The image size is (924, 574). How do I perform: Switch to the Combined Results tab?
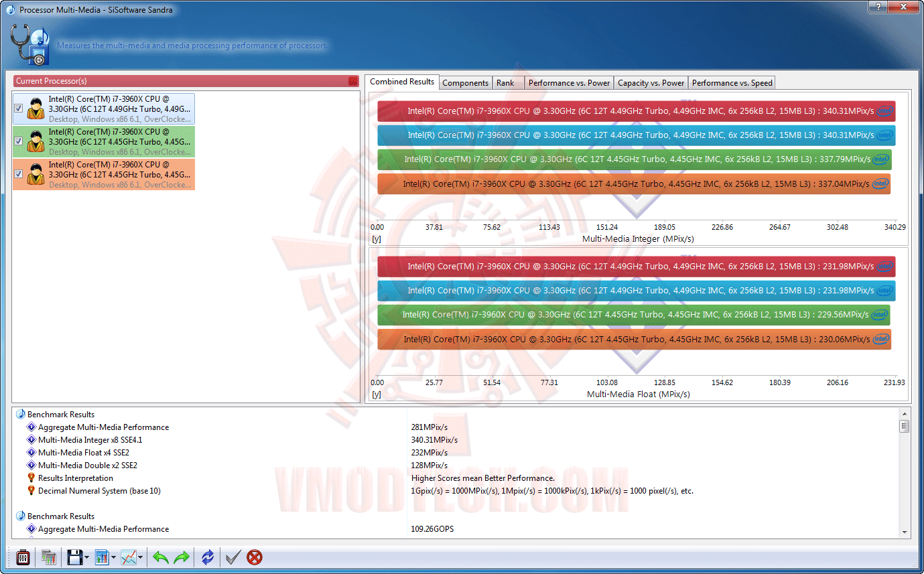point(402,82)
